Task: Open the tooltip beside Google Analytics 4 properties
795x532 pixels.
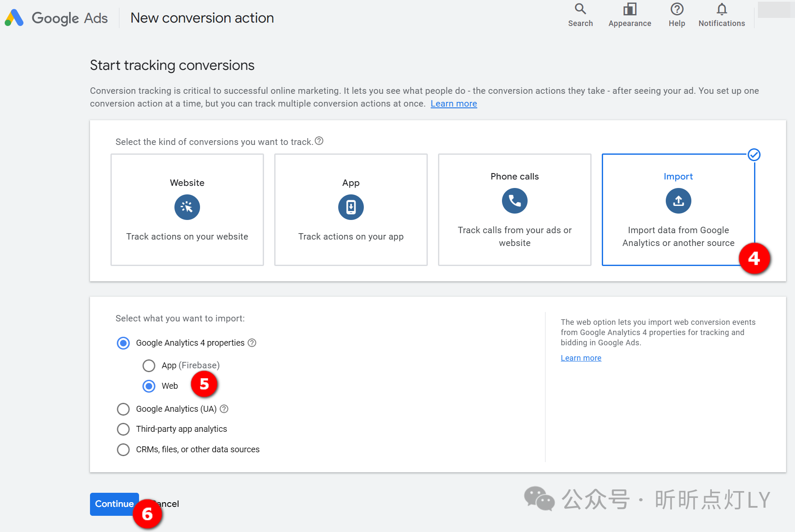Action: point(252,343)
